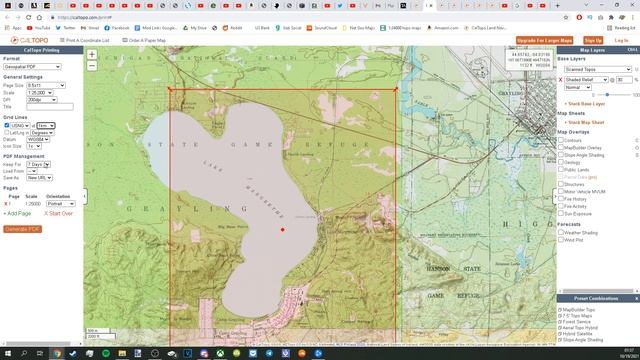
Task: Reload the browser page
Action: pos(29,18)
